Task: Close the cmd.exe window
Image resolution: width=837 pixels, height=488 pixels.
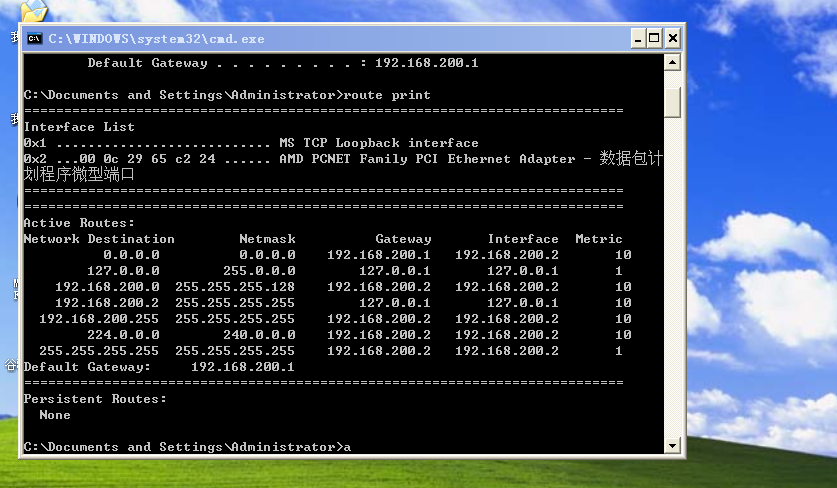Action: click(673, 38)
